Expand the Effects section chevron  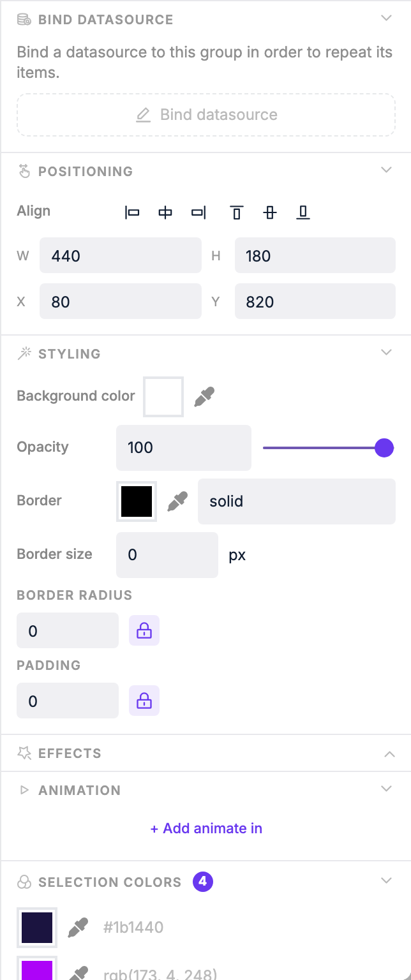click(389, 753)
